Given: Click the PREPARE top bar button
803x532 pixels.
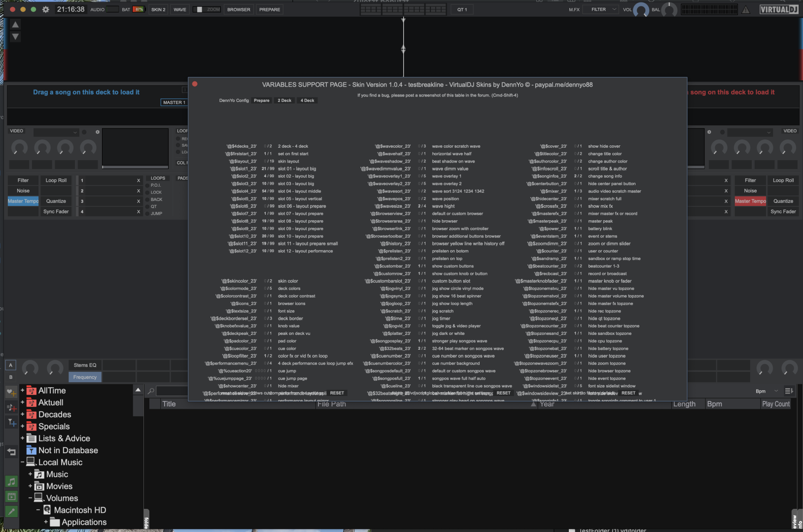Looking at the screenshot, I should pyautogui.click(x=270, y=9).
